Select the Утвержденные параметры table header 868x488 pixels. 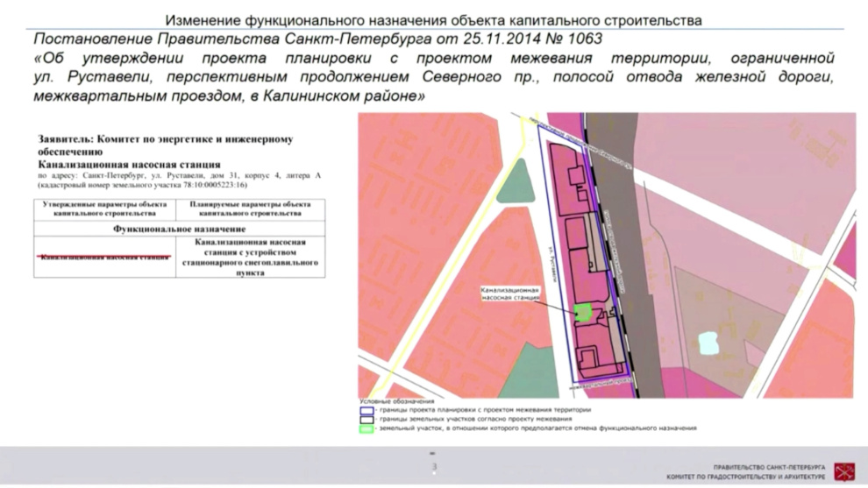(104, 209)
